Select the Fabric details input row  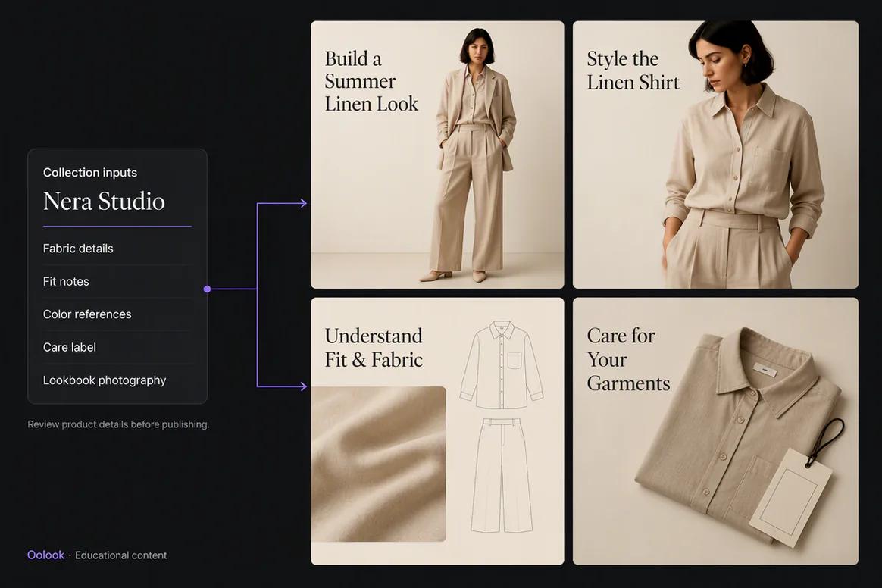click(117, 248)
